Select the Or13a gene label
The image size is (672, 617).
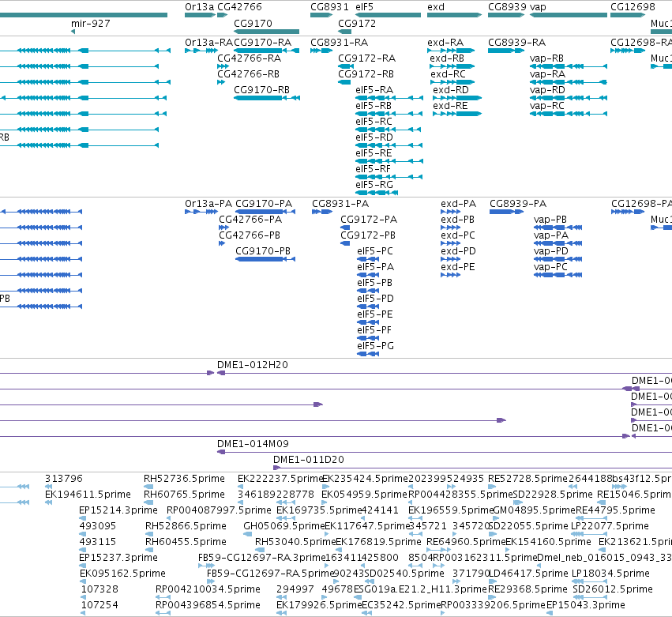click(199, 7)
